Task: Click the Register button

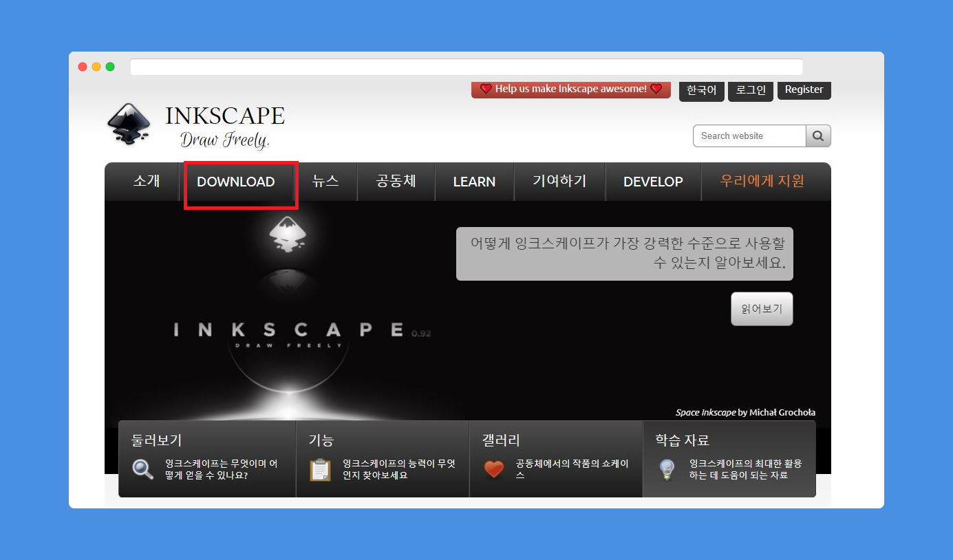Action: pyautogui.click(x=804, y=90)
